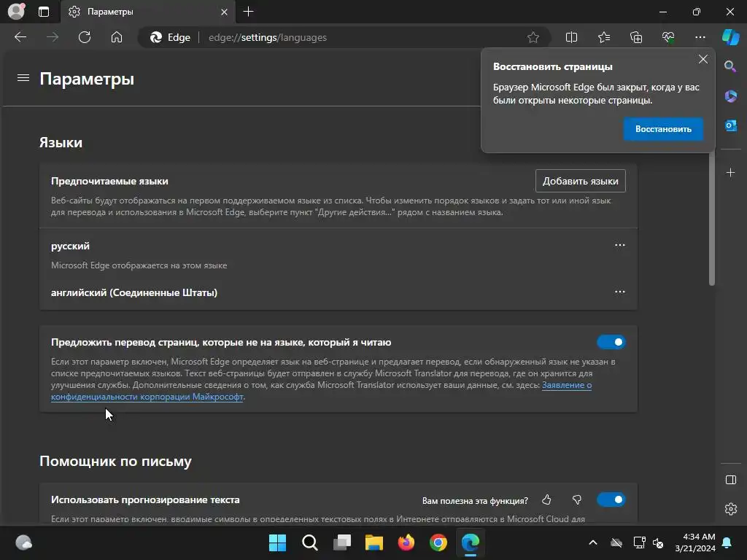The height and width of the screenshot is (560, 747).
Task: Close the Параметры tab
Action: click(x=225, y=12)
